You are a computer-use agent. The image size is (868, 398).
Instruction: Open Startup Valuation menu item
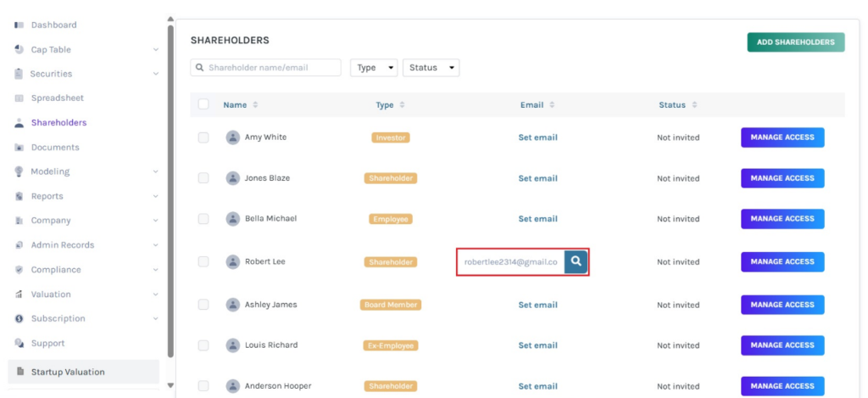(84, 372)
